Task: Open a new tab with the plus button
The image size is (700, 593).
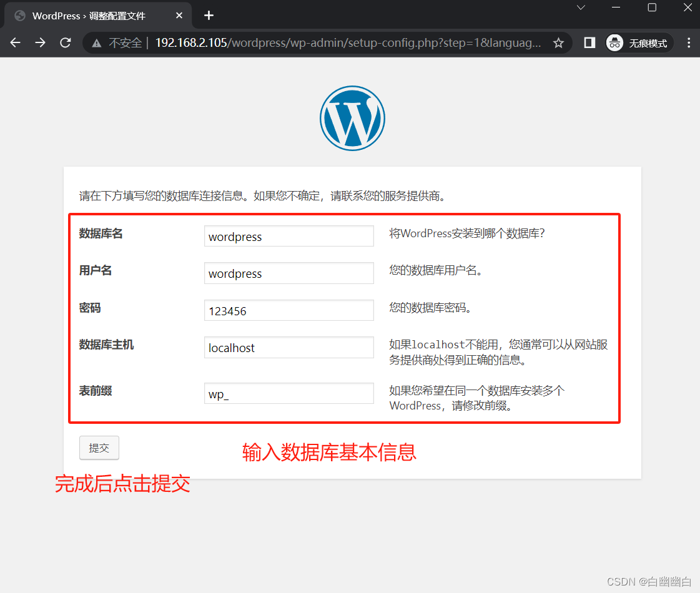Action: click(209, 16)
